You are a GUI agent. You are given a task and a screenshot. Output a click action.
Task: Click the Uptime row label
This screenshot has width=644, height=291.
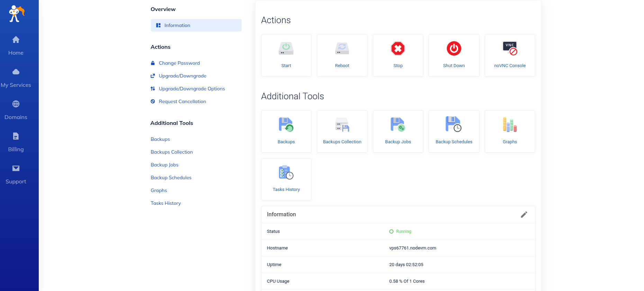(274, 265)
